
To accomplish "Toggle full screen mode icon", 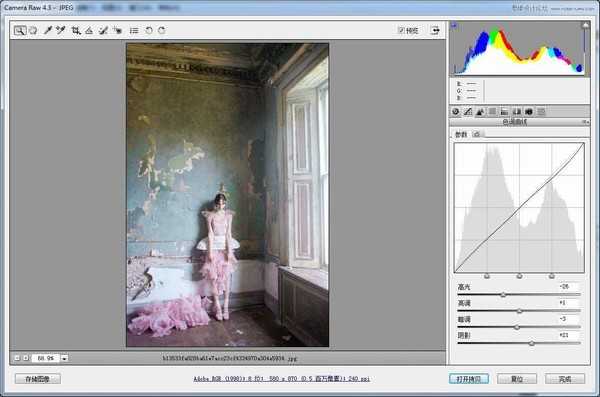I will coord(435,30).
